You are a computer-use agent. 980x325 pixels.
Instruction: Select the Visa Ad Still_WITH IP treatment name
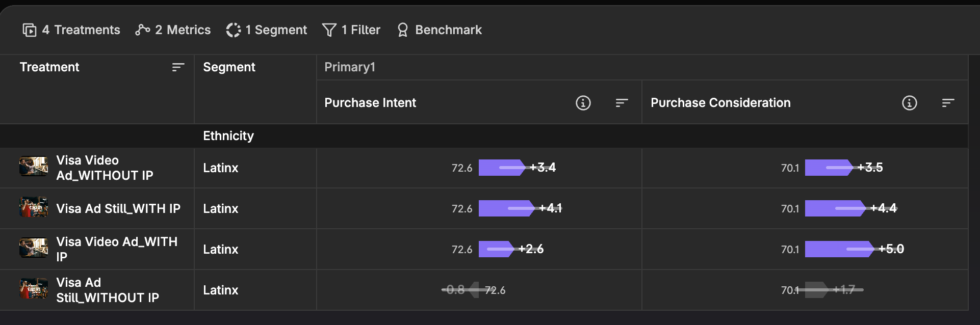point(118,208)
